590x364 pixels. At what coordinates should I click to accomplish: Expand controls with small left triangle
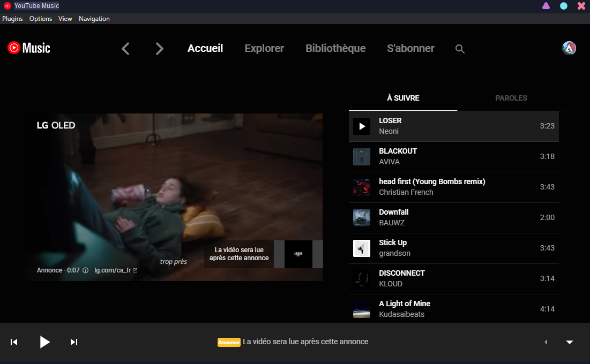[546, 342]
